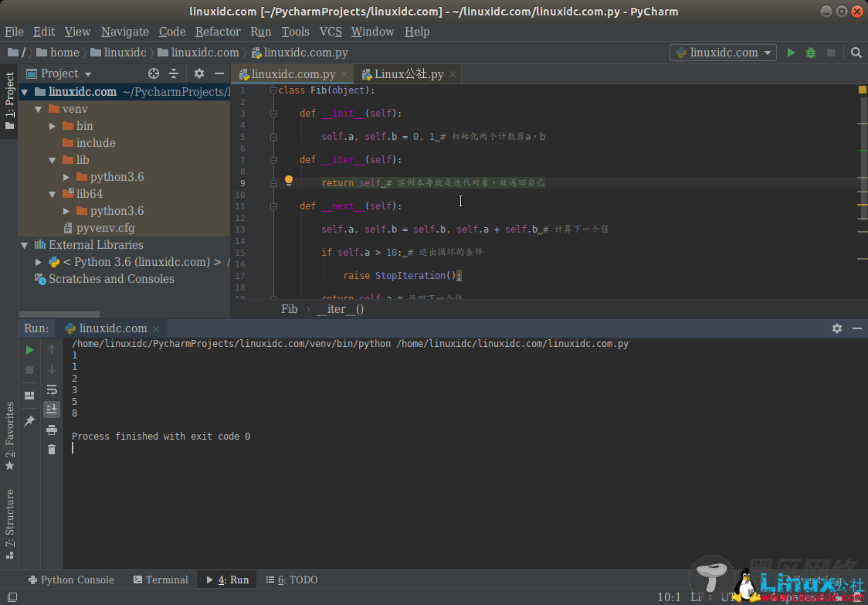Open Project panel settings gear
868x605 pixels.
pyautogui.click(x=199, y=73)
